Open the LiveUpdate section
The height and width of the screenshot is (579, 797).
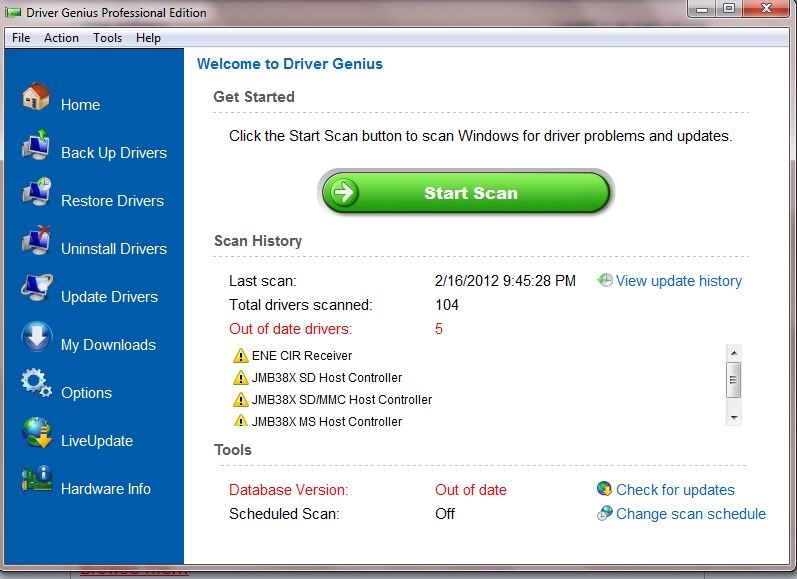click(97, 441)
